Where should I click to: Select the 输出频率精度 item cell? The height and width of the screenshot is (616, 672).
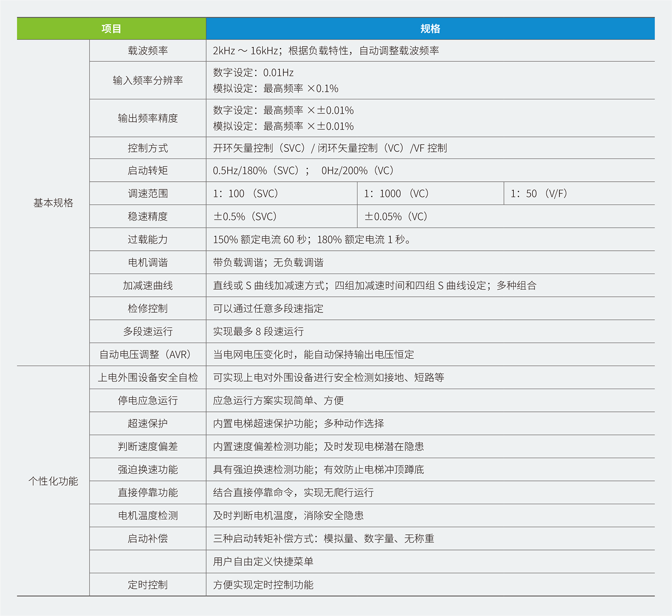148,118
